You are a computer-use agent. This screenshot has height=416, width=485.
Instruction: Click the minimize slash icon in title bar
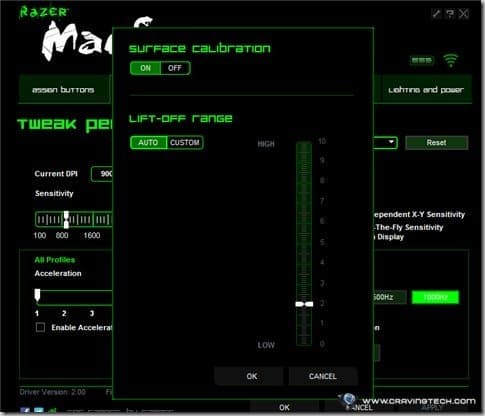click(x=436, y=14)
